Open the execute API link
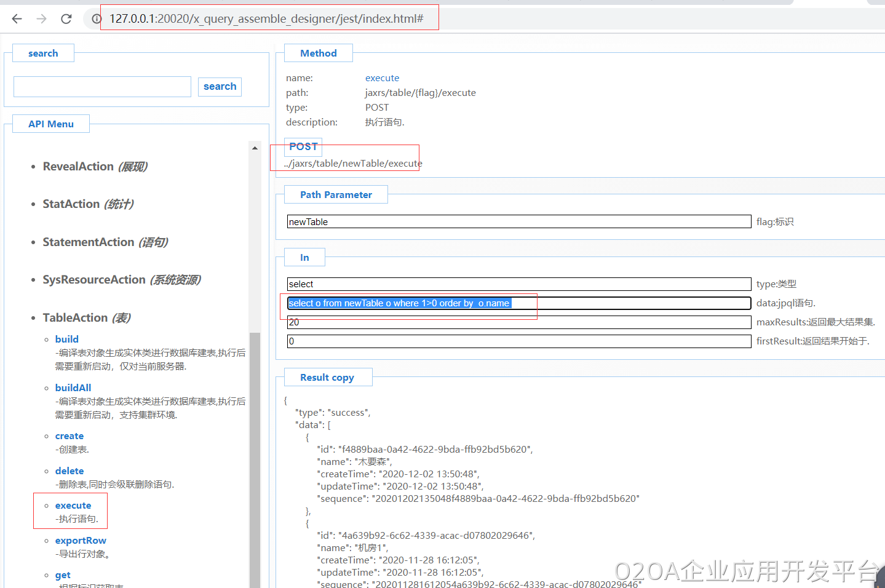This screenshot has width=885, height=588. (x=73, y=506)
